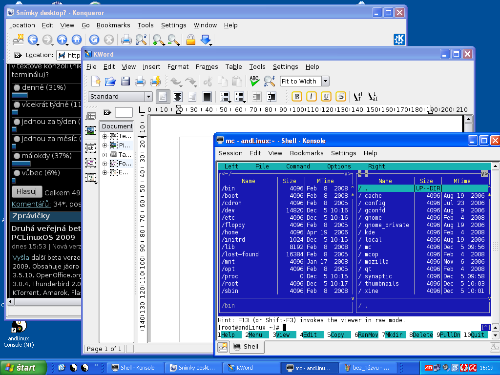
Task: Open Home page in Konqueror toolbar
Action: pos(77,40)
